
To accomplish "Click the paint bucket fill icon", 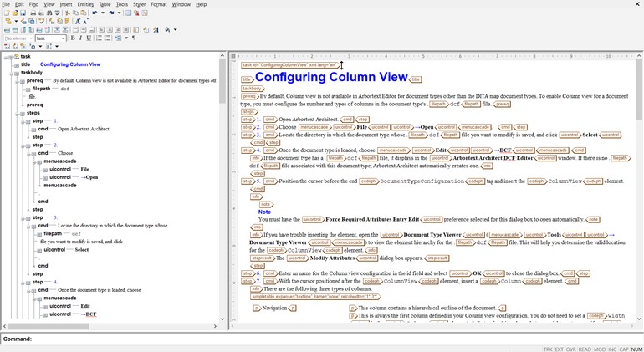I will pyautogui.click(x=167, y=29).
